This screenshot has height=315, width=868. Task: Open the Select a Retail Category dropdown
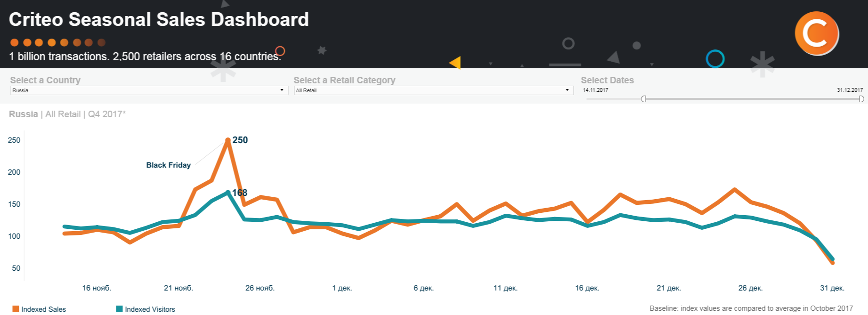point(434,90)
